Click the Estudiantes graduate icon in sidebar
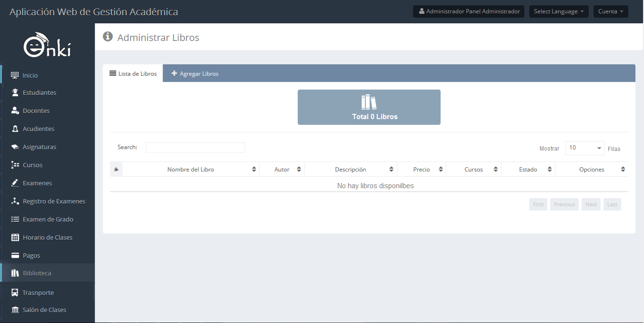The width and height of the screenshot is (644, 323). [15, 92]
